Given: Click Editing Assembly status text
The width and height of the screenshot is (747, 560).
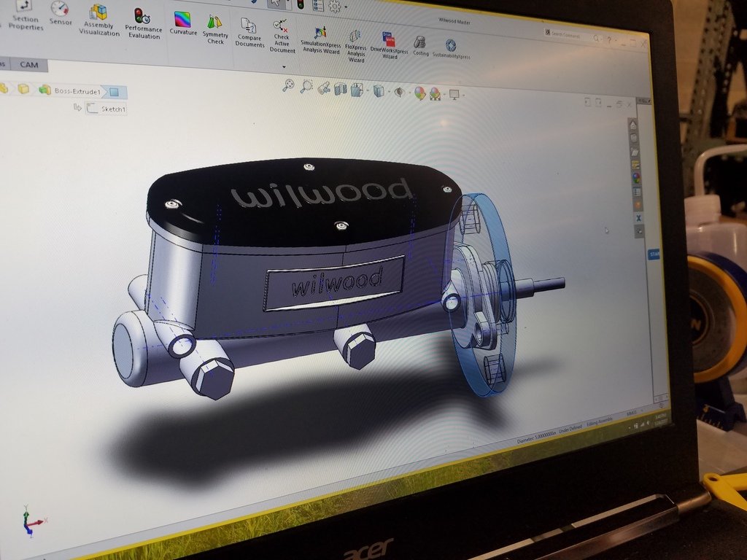Looking at the screenshot, I should pyautogui.click(x=600, y=422).
